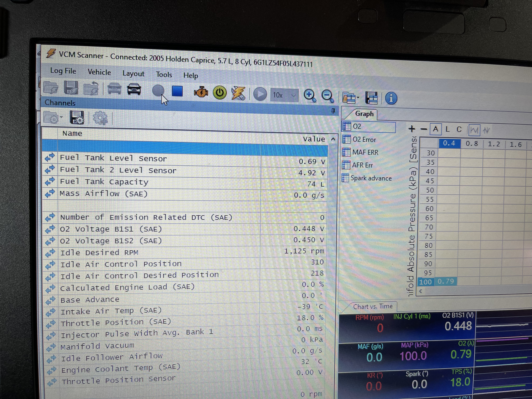This screenshot has width=532, height=399.
Task: Open a log file with folder icon
Action: click(x=51, y=87)
